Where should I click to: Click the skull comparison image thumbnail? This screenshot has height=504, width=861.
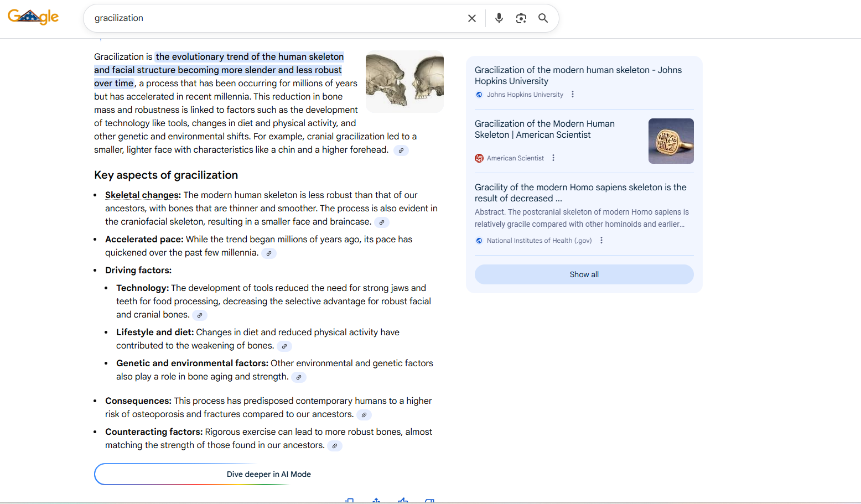pyautogui.click(x=404, y=81)
